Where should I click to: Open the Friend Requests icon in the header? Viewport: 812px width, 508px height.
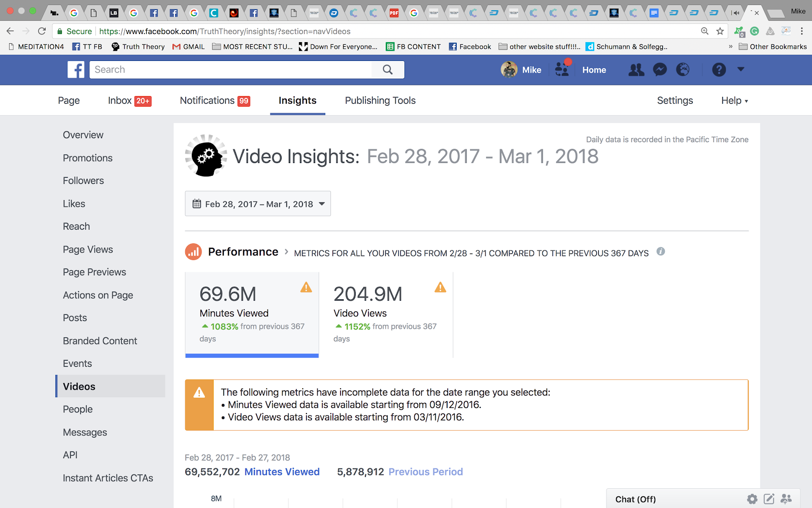636,70
